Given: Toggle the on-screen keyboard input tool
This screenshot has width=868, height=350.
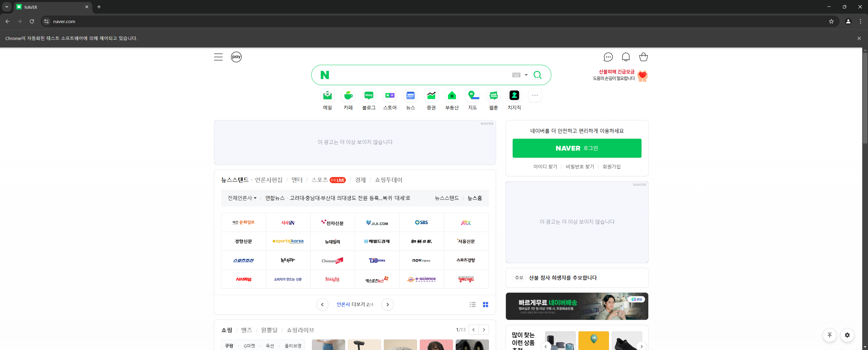Looking at the screenshot, I should pyautogui.click(x=516, y=75).
